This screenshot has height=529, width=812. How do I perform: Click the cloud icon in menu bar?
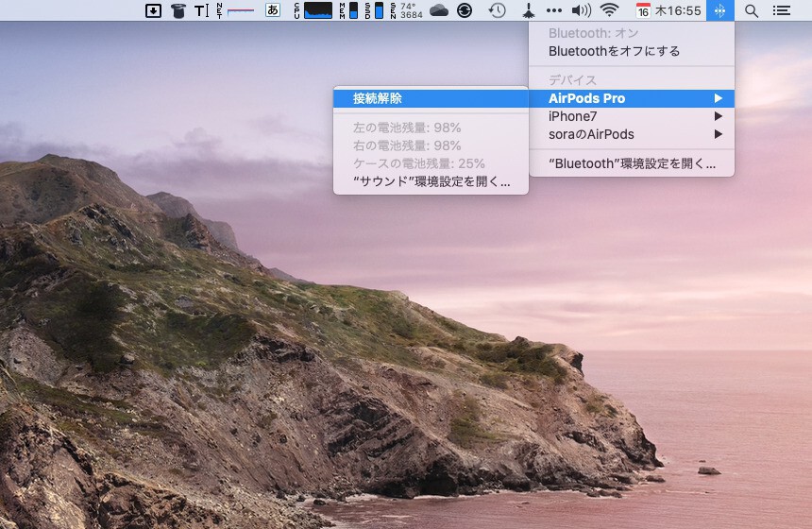[439, 10]
